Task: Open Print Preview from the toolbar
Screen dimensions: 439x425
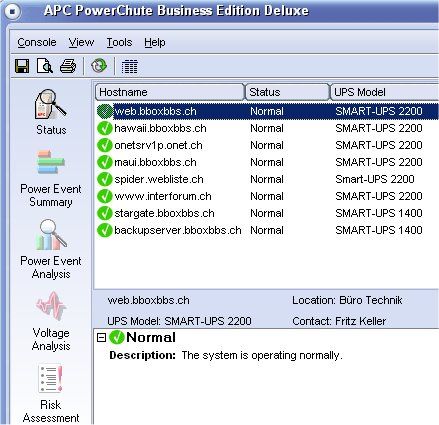Action: [x=45, y=66]
